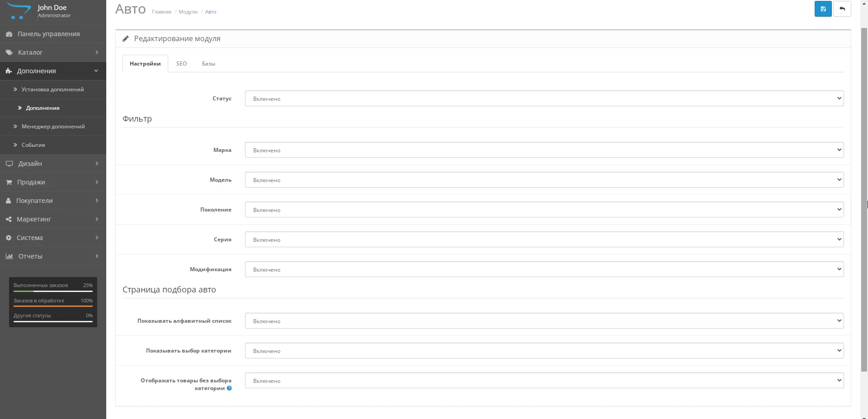868x419 pixels.
Task: Click the Дизайн monitor icon
Action: (x=9, y=164)
